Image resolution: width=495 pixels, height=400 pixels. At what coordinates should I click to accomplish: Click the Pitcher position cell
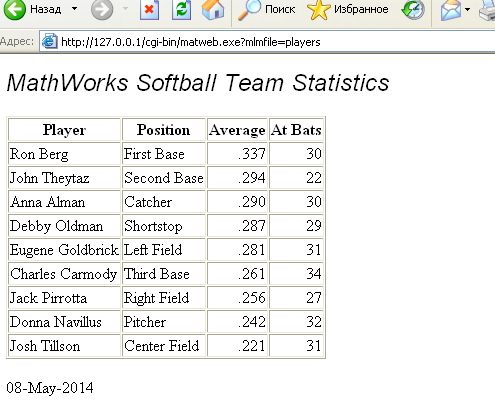[164, 322]
